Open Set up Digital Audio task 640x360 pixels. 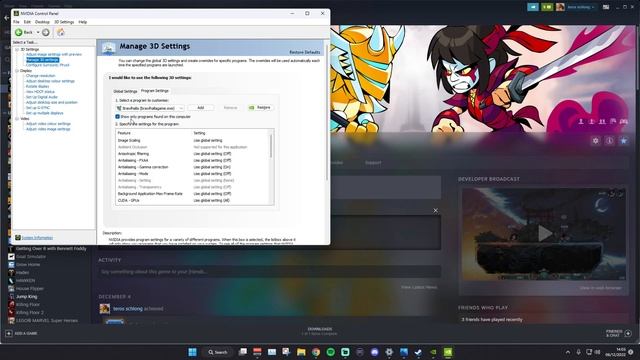pyautogui.click(x=42, y=97)
